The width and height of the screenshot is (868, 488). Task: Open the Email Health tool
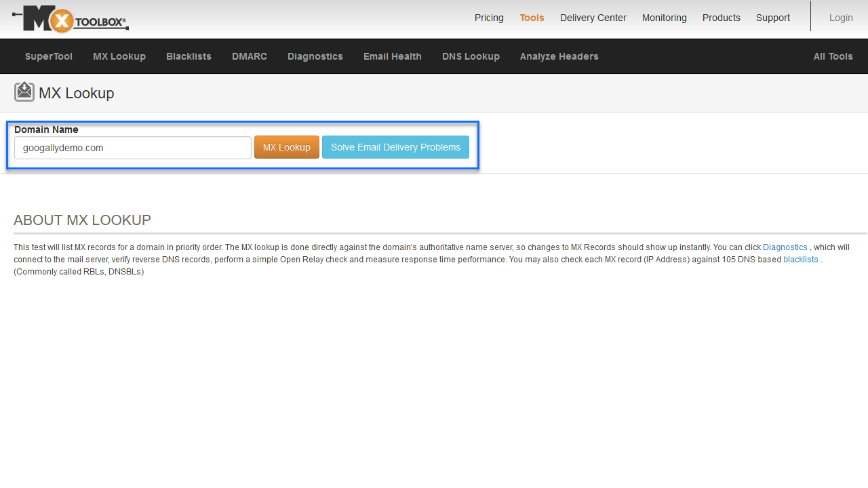click(393, 56)
